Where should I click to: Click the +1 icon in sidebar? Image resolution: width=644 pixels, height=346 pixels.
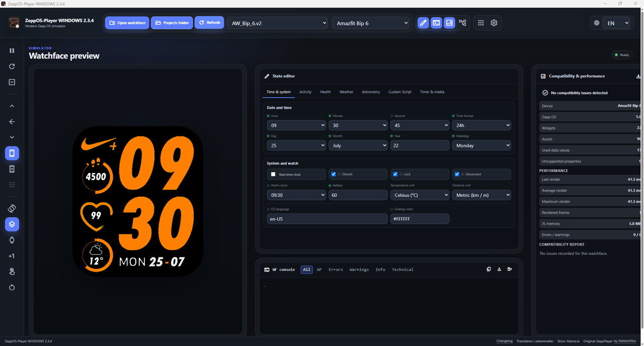[12, 256]
